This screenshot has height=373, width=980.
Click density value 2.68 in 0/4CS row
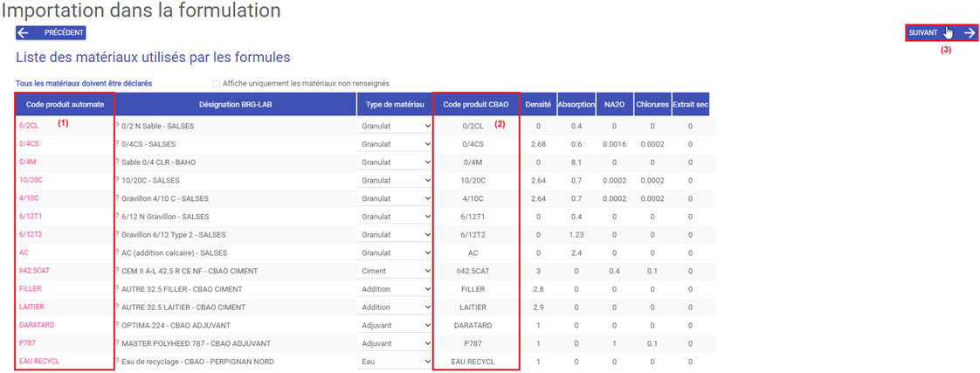pos(538,144)
